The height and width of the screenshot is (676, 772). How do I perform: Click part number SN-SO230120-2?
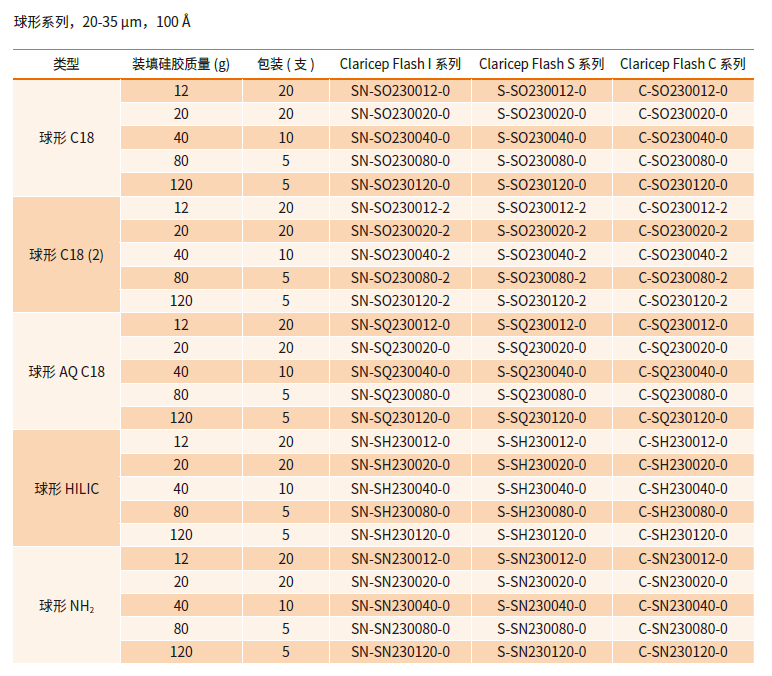point(400,301)
